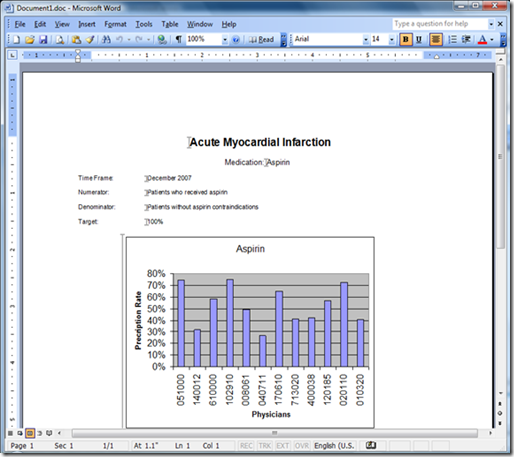
Task: Expand the undo history dropdown arrow
Action: [x=129, y=40]
